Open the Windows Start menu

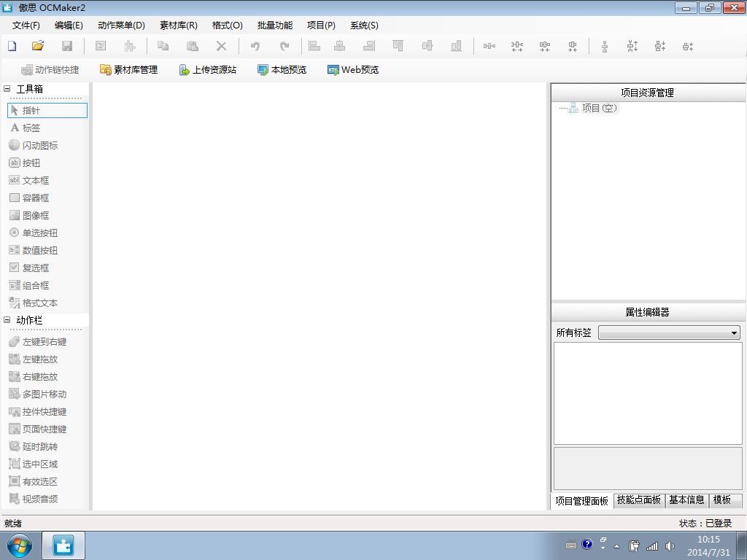tap(19, 545)
